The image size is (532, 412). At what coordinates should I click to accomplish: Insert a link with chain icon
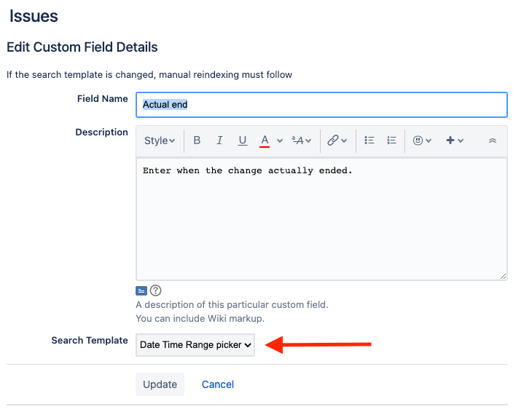(333, 140)
